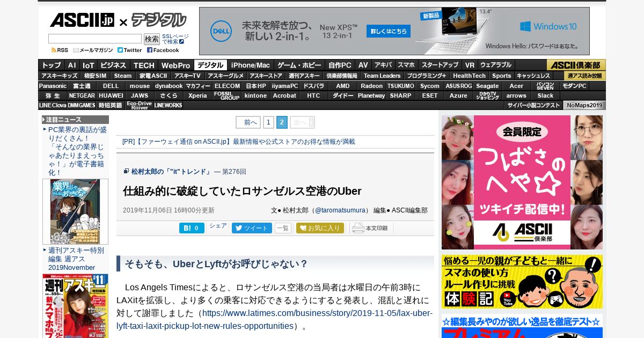Add article to favorites (お気に入り)
Image resolution: width=644 pixels, height=338 pixels.
[x=320, y=228]
